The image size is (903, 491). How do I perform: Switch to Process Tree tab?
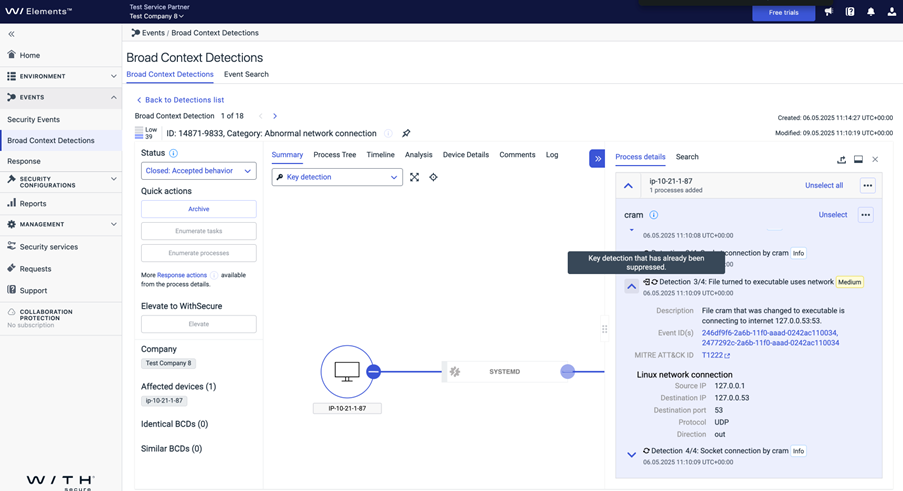tap(335, 155)
